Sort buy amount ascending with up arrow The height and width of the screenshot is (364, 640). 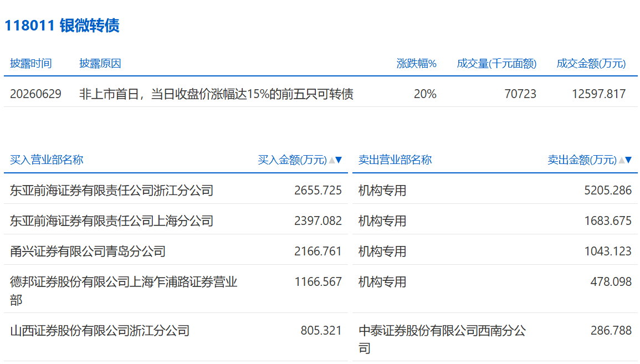click(332, 160)
